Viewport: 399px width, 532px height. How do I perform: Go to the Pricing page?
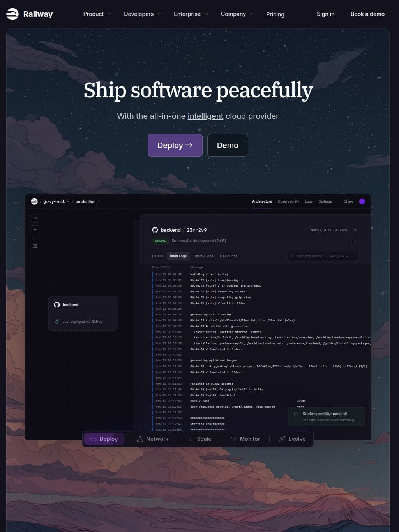pos(275,14)
